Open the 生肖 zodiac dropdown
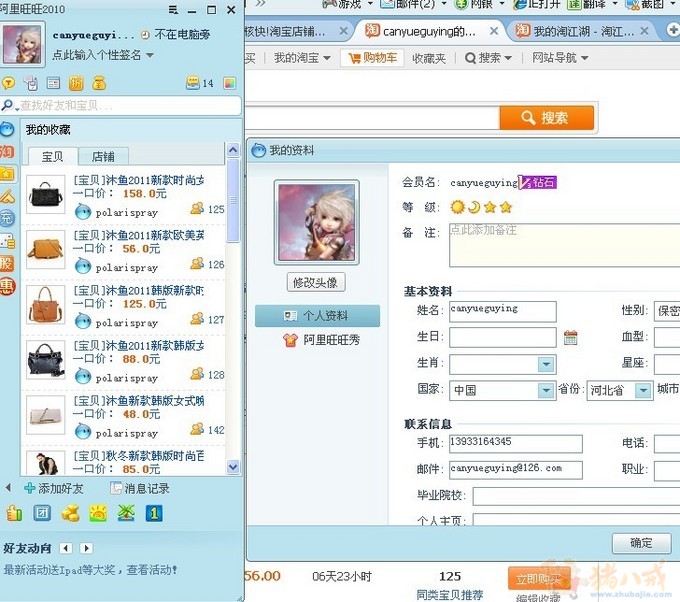This screenshot has width=680, height=602. [546, 364]
